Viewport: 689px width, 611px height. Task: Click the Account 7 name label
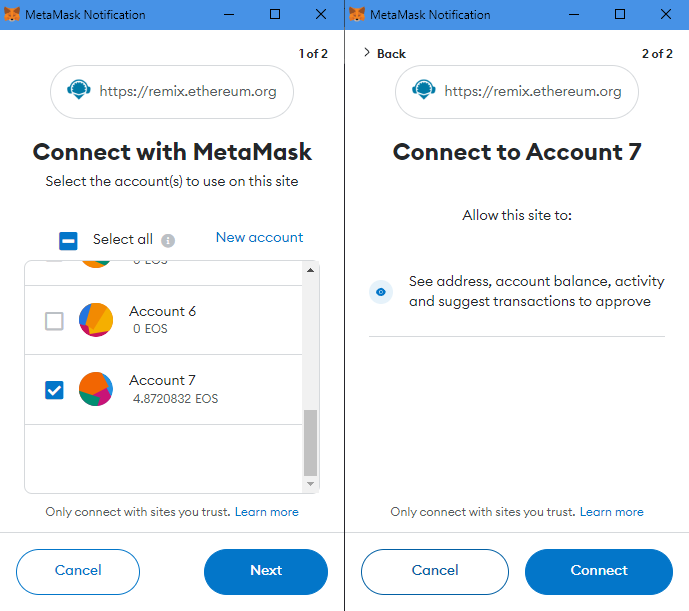(x=162, y=380)
